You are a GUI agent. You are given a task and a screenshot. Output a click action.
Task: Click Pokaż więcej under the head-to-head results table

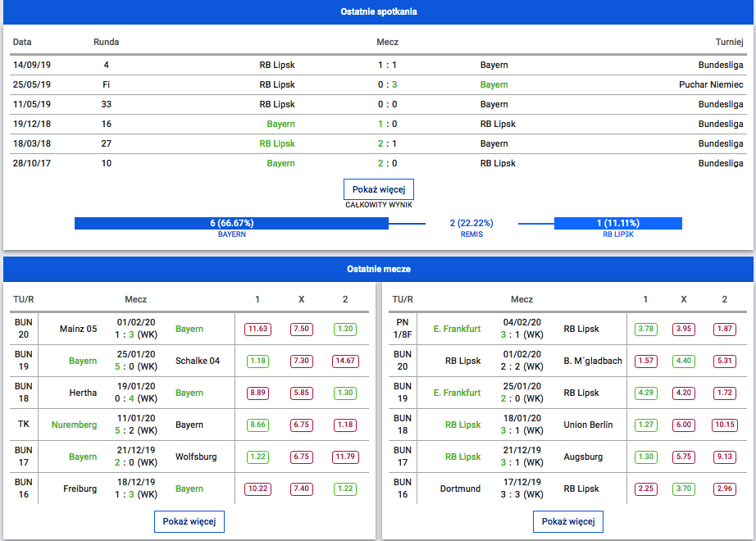click(378, 189)
